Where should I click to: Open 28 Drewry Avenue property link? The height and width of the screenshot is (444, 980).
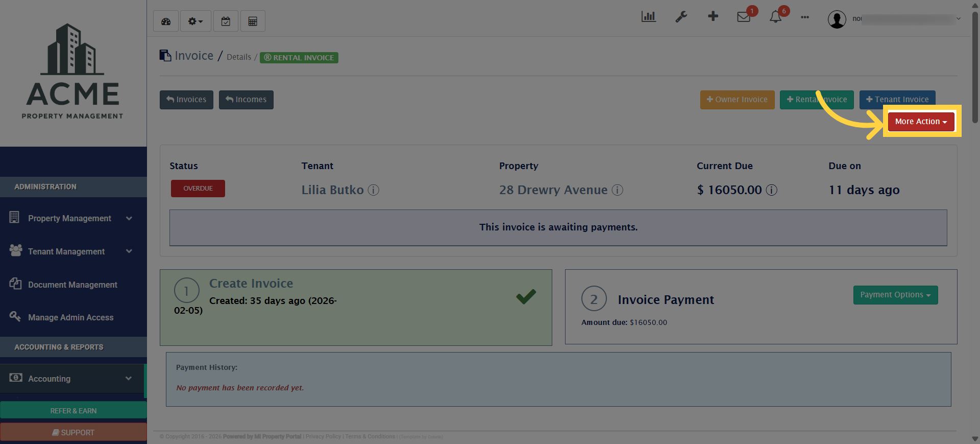coord(553,190)
